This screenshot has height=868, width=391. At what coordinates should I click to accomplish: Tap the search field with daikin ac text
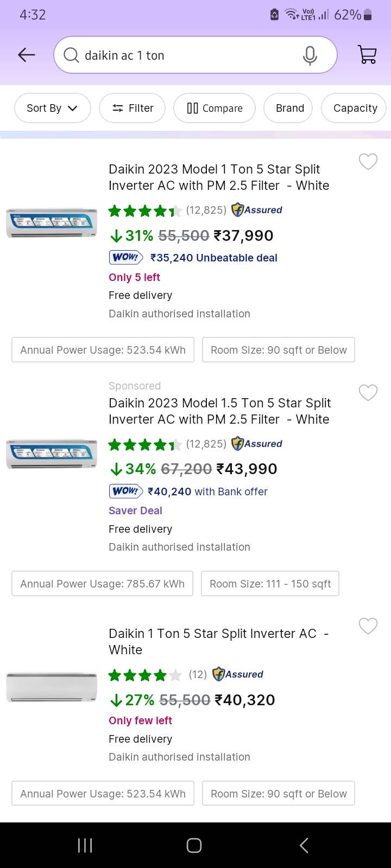click(185, 55)
